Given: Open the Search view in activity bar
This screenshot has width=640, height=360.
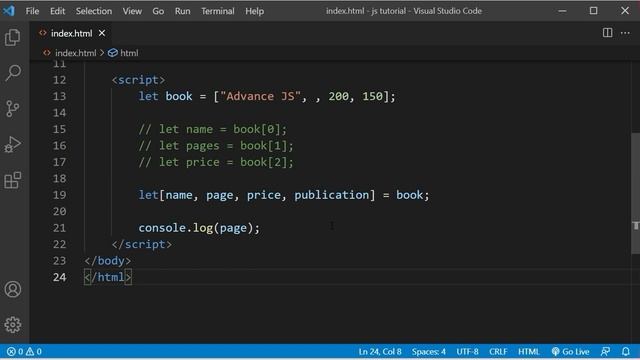Looking at the screenshot, I should click(13, 73).
